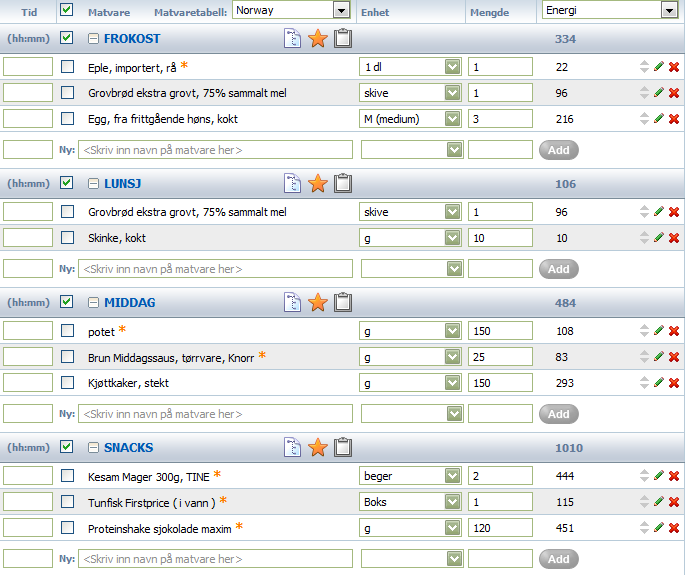Screen dimensions: 689x575
Task: Click the star favorite icon for SNACKS
Action: click(x=318, y=448)
